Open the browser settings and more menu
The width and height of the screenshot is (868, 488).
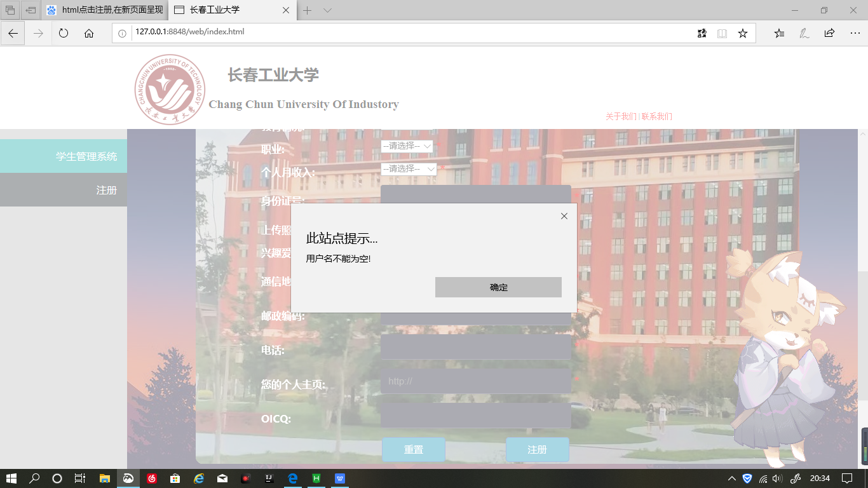click(x=854, y=33)
